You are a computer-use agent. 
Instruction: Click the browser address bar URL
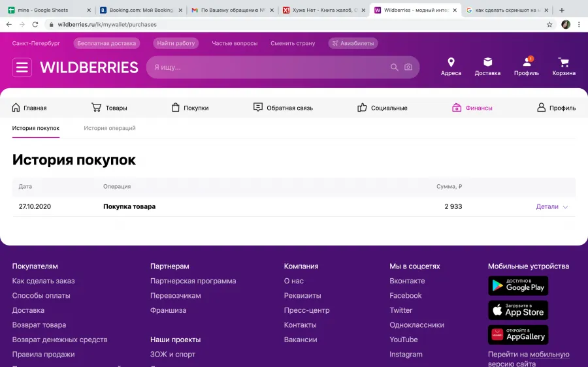pos(107,24)
